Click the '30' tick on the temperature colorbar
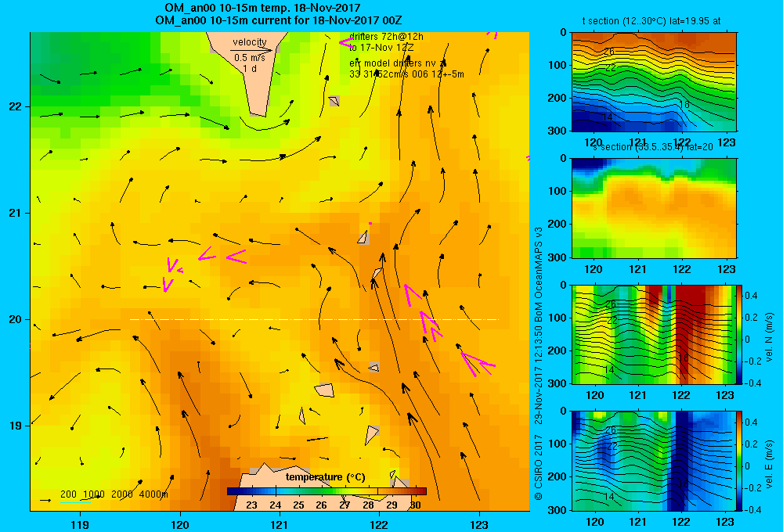Viewport: 783px width, 532px height. coord(415,505)
